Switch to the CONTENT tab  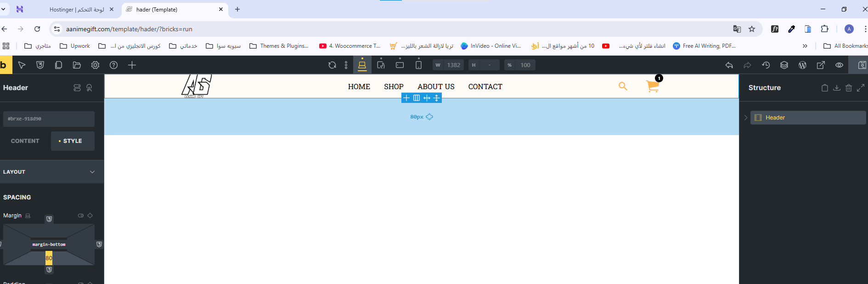(25, 141)
